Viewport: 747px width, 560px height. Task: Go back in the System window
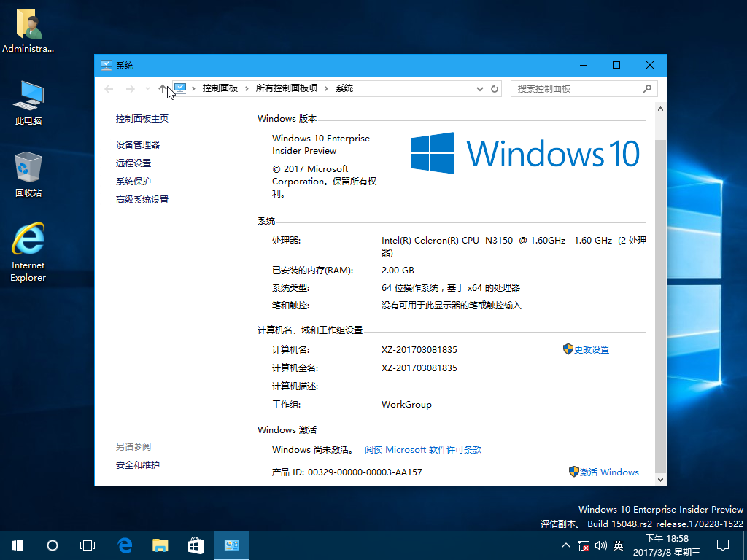pyautogui.click(x=109, y=88)
